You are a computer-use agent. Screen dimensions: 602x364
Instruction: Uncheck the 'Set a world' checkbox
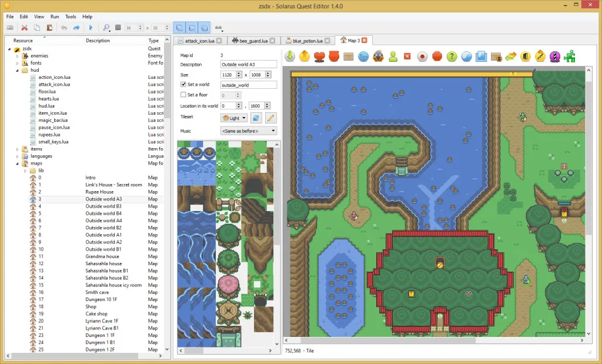coord(183,84)
